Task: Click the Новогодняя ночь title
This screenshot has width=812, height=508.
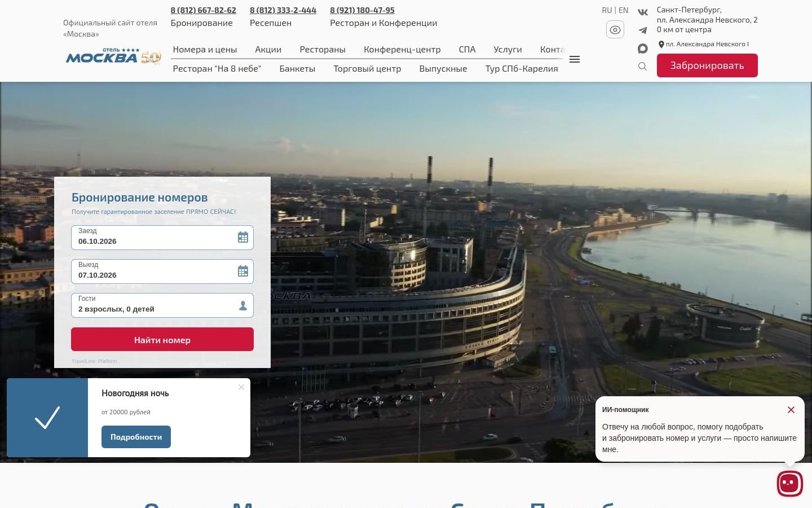Action: (x=135, y=393)
